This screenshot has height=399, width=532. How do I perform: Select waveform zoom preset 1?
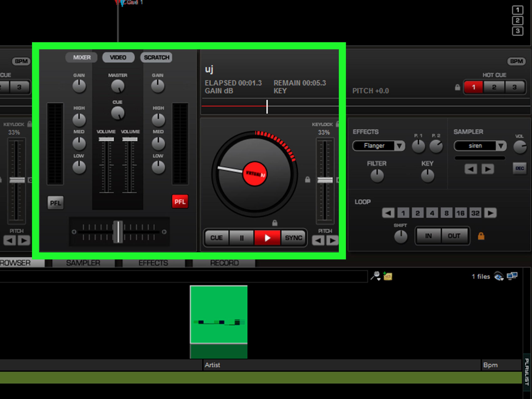point(518,10)
